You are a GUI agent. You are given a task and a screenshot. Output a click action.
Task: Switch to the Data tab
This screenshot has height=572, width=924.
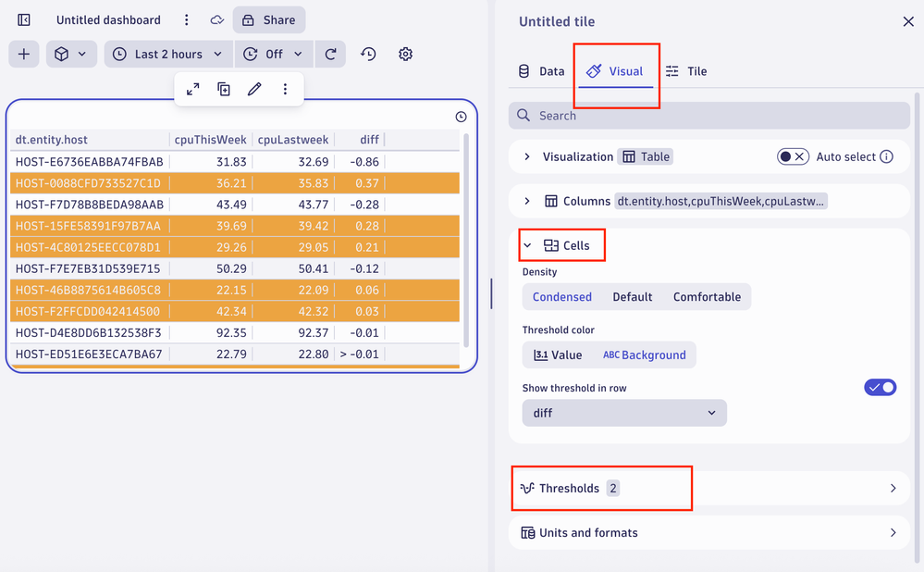pyautogui.click(x=541, y=71)
